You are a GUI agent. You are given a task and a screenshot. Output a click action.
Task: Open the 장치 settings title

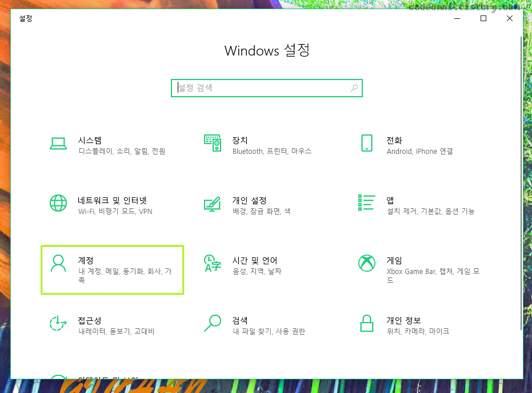click(x=240, y=140)
